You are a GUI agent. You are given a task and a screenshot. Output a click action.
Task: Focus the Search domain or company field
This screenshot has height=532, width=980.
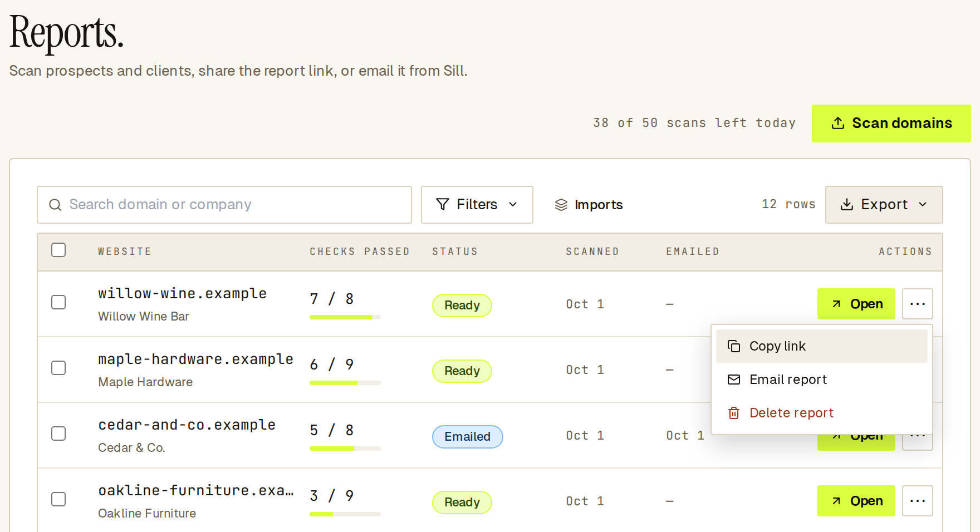(224, 205)
